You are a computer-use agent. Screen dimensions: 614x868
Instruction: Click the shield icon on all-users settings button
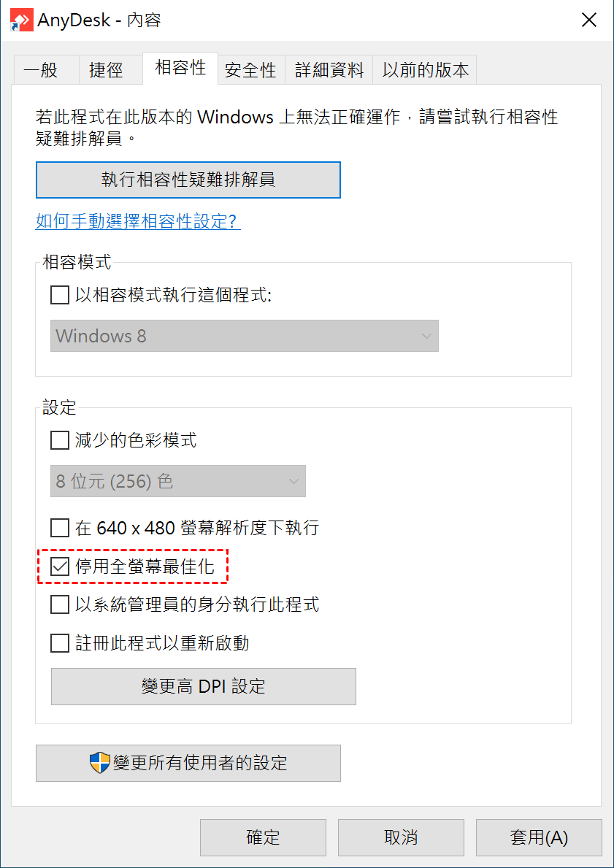[99, 763]
